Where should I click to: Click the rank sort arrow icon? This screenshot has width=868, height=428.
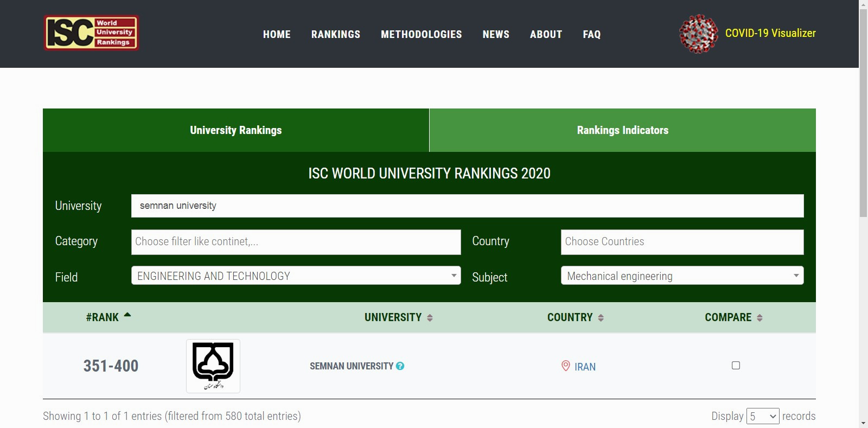pos(127,315)
